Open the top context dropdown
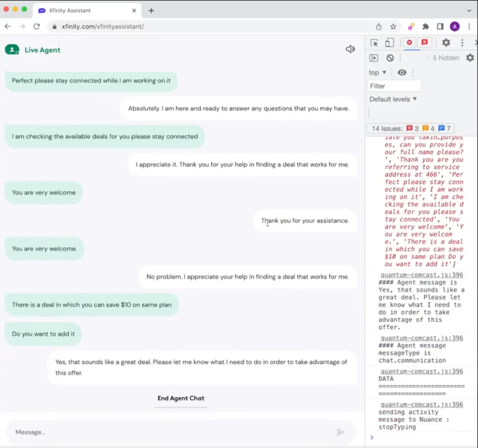The width and height of the screenshot is (478, 448). click(x=377, y=72)
